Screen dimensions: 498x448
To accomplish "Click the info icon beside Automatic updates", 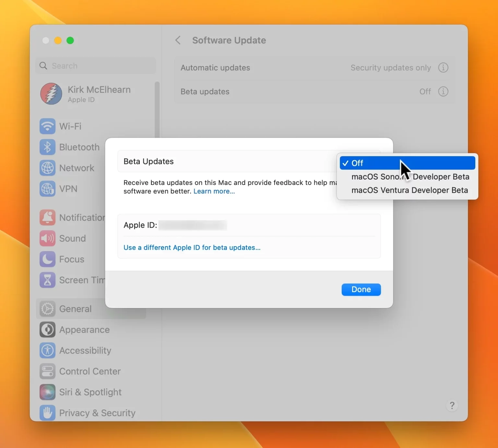I will coord(443,68).
